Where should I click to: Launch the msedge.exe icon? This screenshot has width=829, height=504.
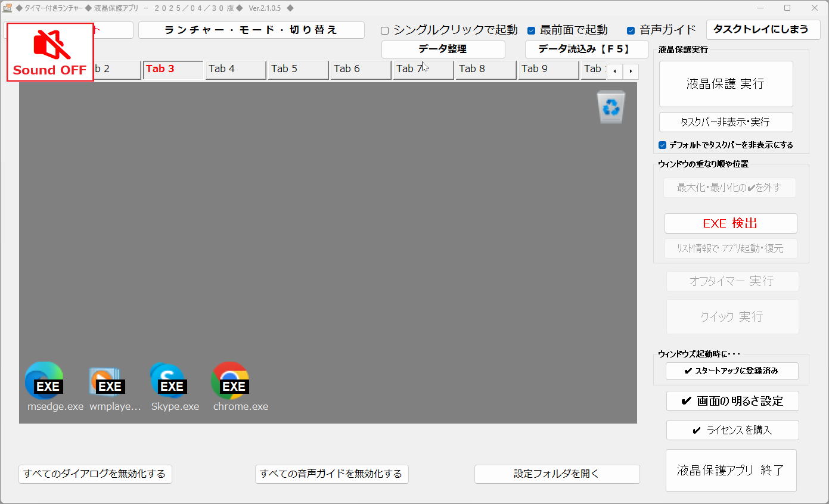(x=44, y=380)
